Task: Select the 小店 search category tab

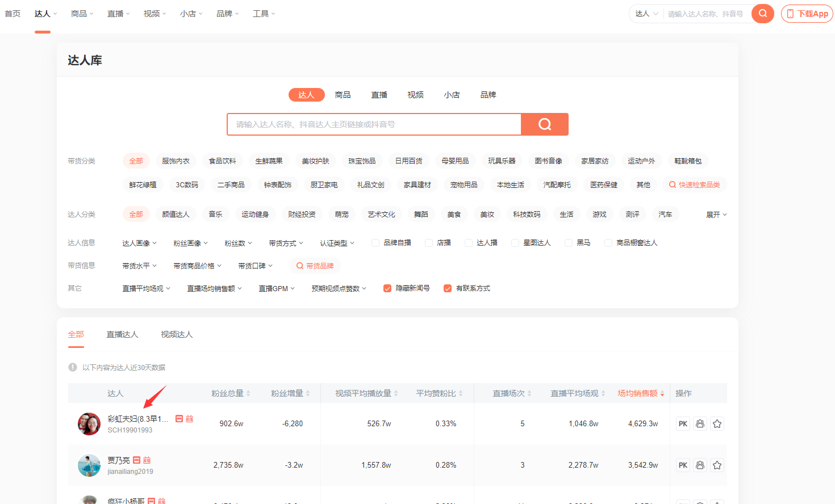Action: click(x=452, y=95)
